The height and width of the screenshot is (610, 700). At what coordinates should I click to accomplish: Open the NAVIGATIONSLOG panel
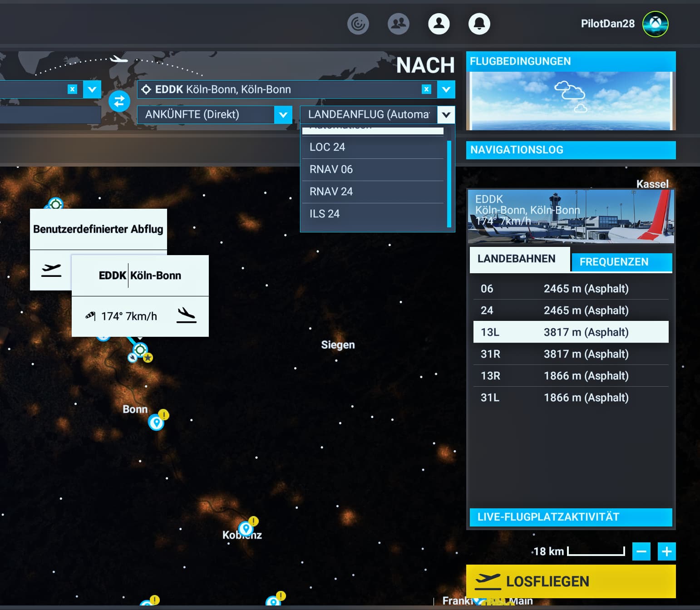point(571,150)
